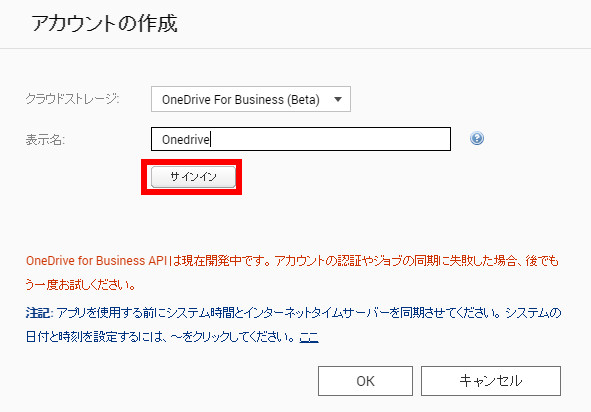Click the サインイン sign-in button
The image size is (591, 412).
pos(193,176)
